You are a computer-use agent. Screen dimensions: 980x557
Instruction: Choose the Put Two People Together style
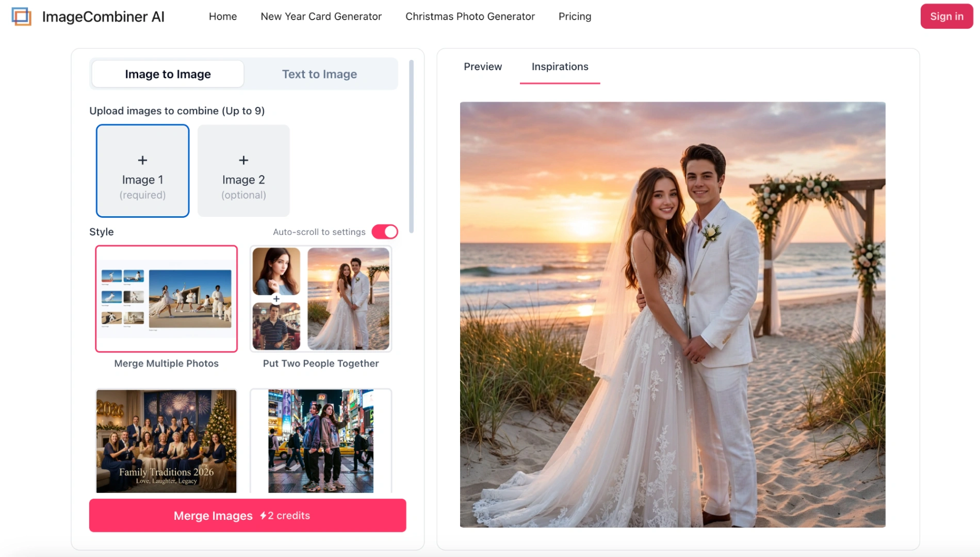(x=321, y=299)
